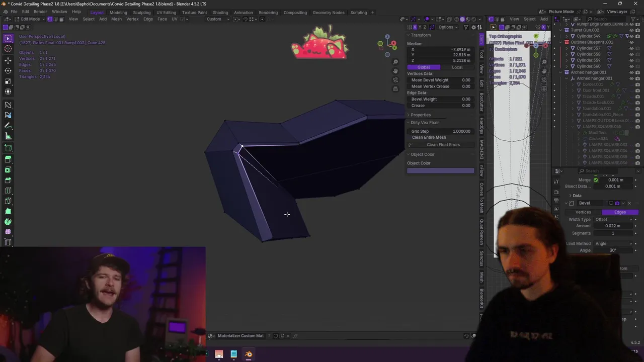Select the Rotate tool
Viewport: 644px width, 362px height.
8,71
